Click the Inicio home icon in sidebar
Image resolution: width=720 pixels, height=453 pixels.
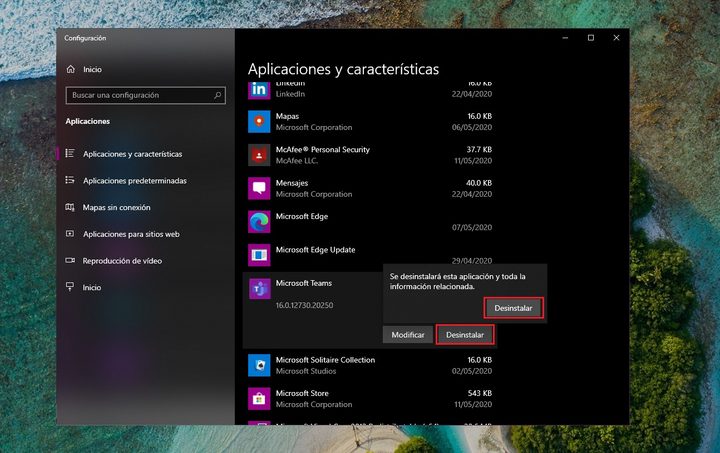coord(71,69)
